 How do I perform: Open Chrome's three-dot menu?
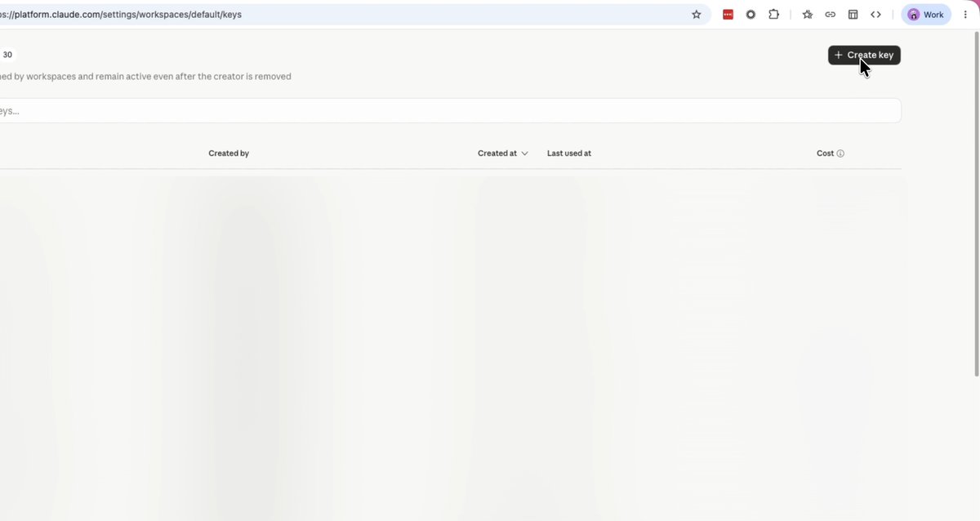(965, 15)
